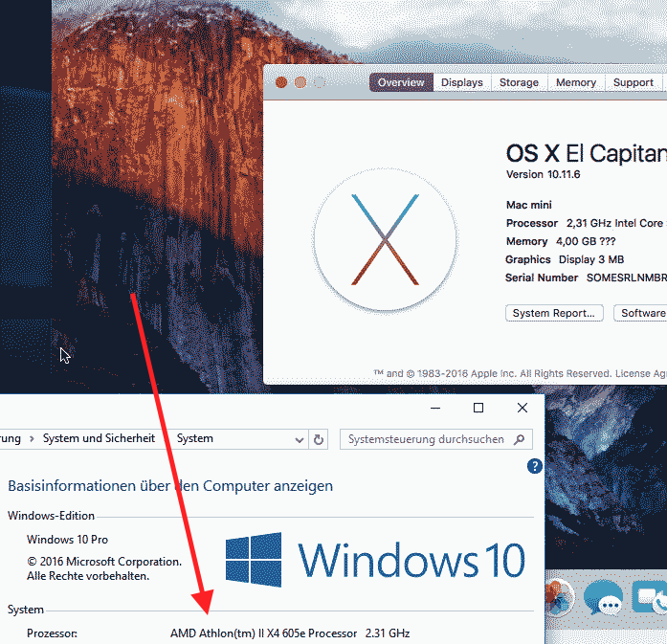Click the Prozessor: label

52,633
